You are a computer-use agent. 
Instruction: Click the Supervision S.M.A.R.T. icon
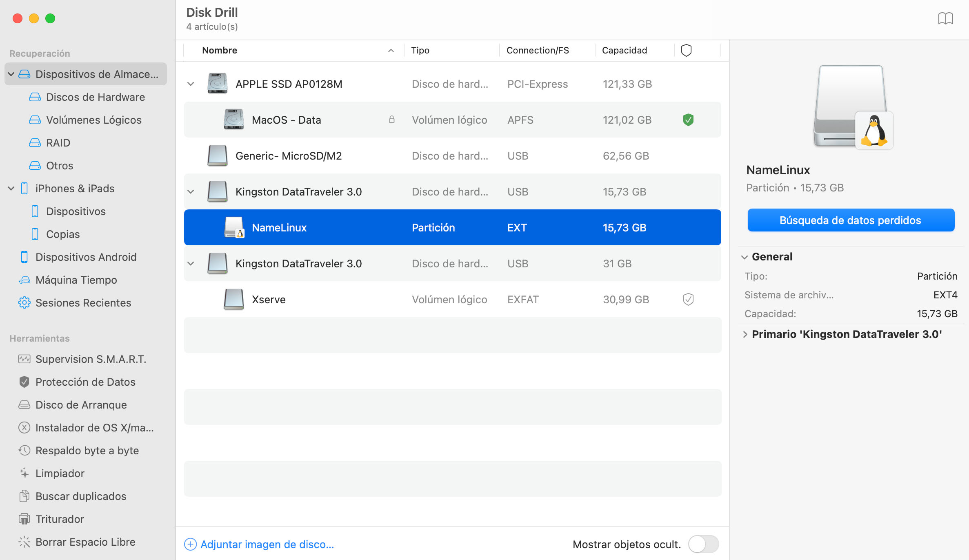click(x=24, y=359)
